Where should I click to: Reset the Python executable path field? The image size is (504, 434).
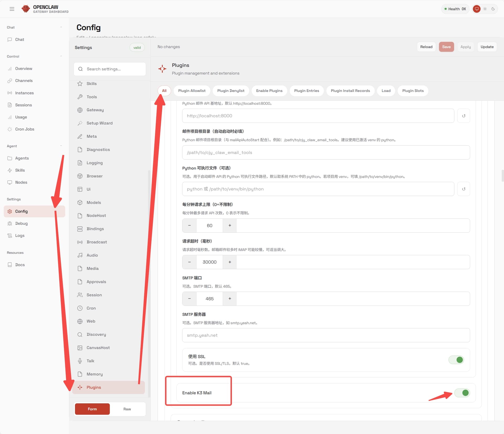coord(463,189)
